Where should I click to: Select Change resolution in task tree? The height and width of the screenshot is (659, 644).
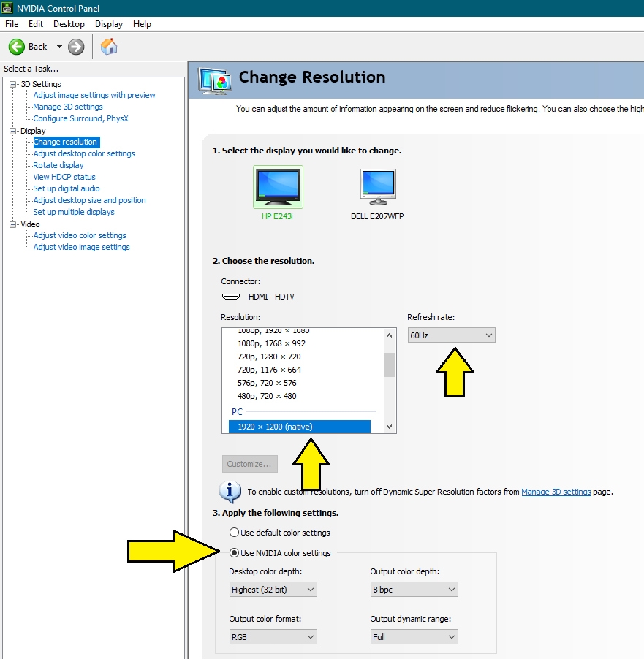[x=65, y=142]
